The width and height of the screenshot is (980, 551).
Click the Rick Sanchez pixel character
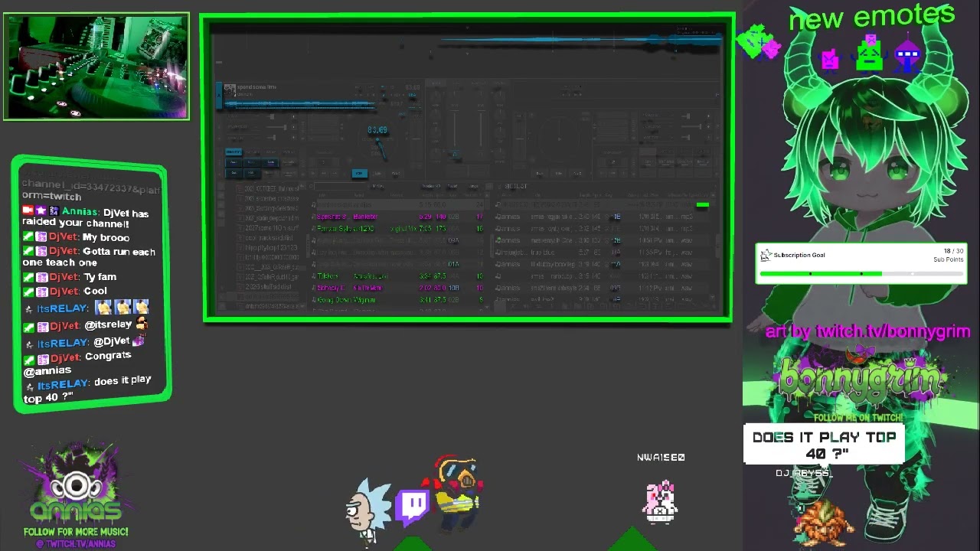click(x=367, y=511)
